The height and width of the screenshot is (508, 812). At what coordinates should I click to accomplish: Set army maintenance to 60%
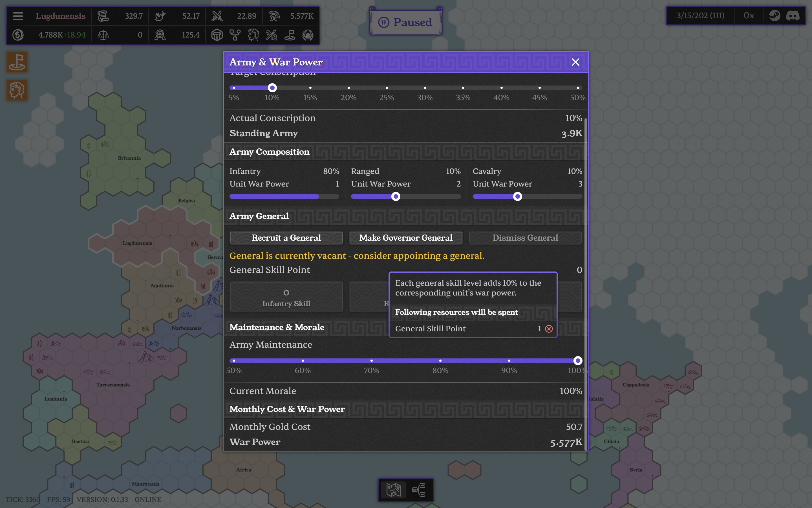point(303,360)
